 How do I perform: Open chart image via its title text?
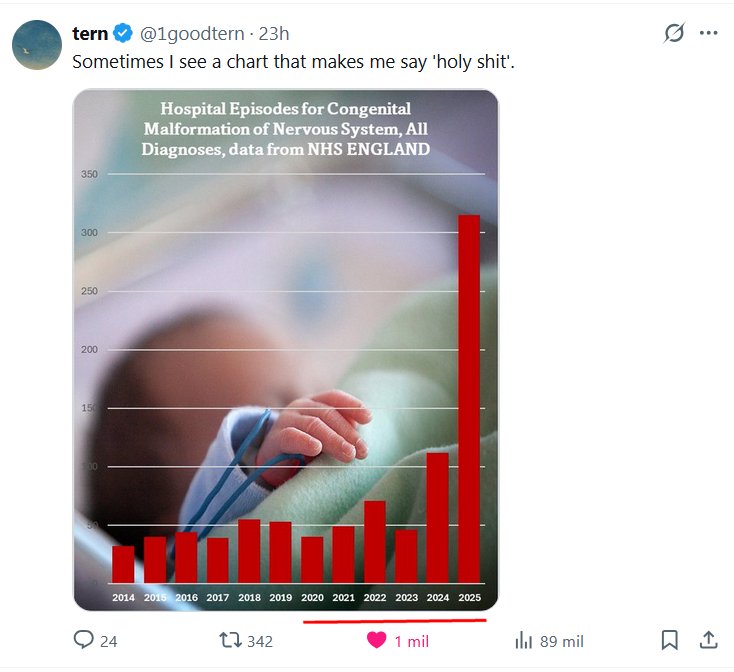tap(286, 129)
